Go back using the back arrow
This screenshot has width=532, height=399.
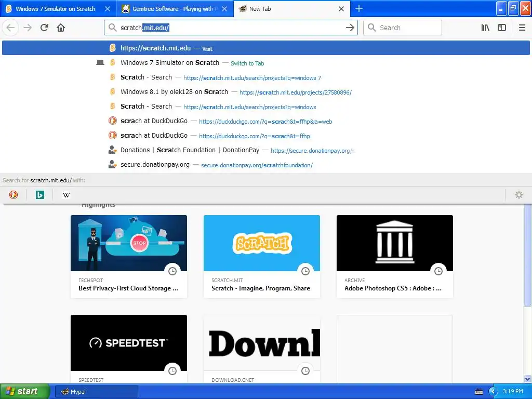(10, 28)
